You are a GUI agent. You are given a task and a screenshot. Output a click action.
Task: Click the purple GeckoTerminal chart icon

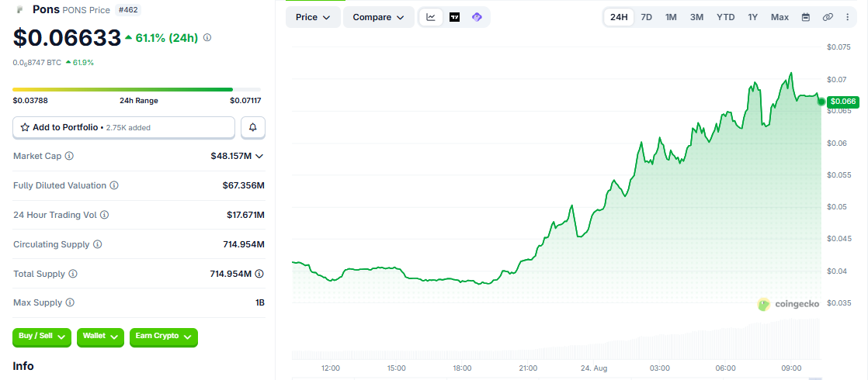pyautogui.click(x=477, y=17)
